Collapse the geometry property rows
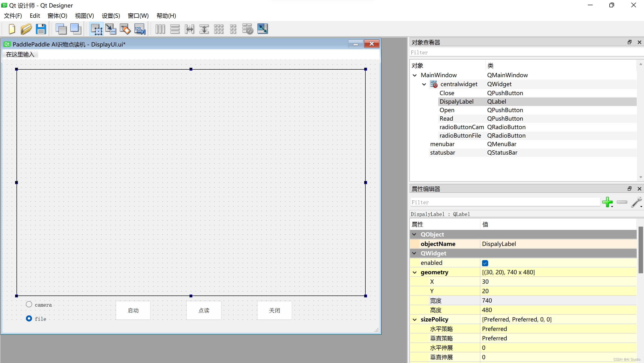Screen dimensions: 644x363 click(415, 272)
